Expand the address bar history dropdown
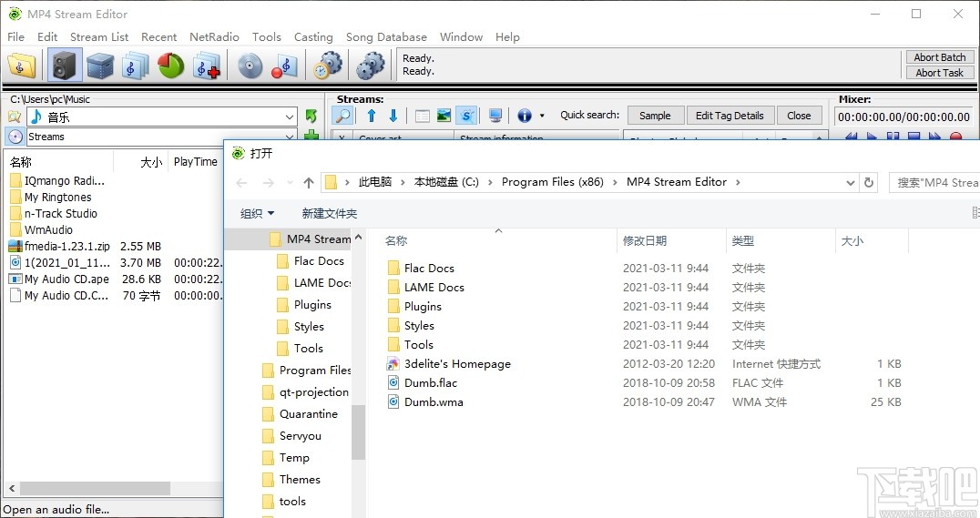 coord(850,182)
